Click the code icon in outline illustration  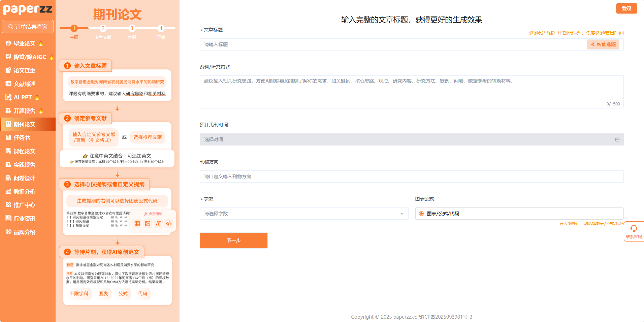(x=169, y=224)
